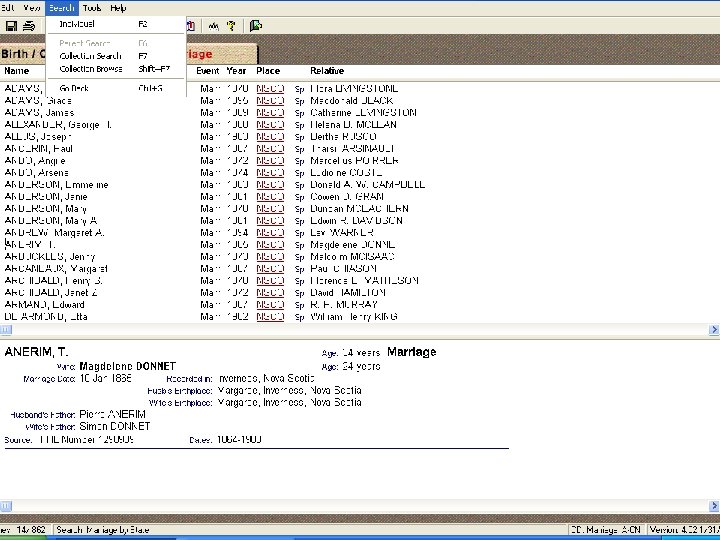This screenshot has width=720, height=540.
Task: Click the Save (floppy disk) toolbar icon
Action: [x=11, y=26]
